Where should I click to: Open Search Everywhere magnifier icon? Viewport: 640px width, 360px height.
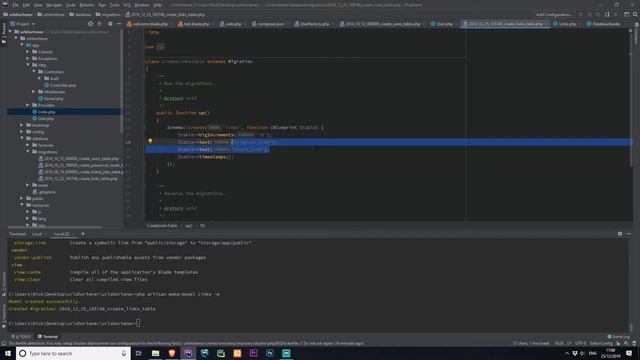tap(635, 14)
